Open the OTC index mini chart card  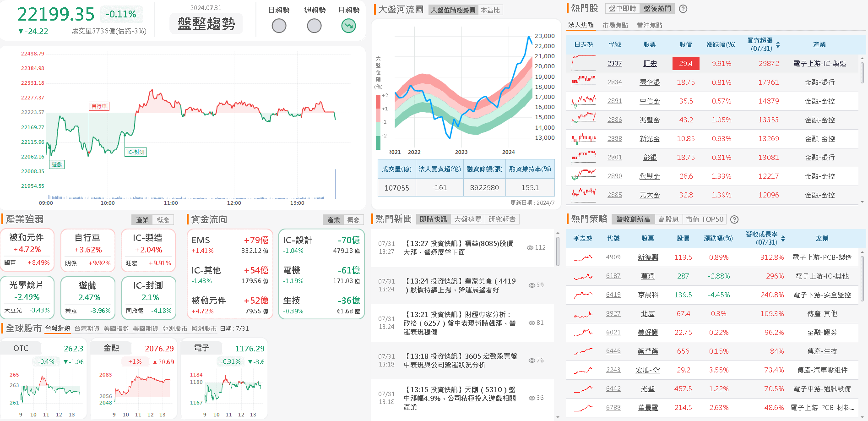pos(43,378)
